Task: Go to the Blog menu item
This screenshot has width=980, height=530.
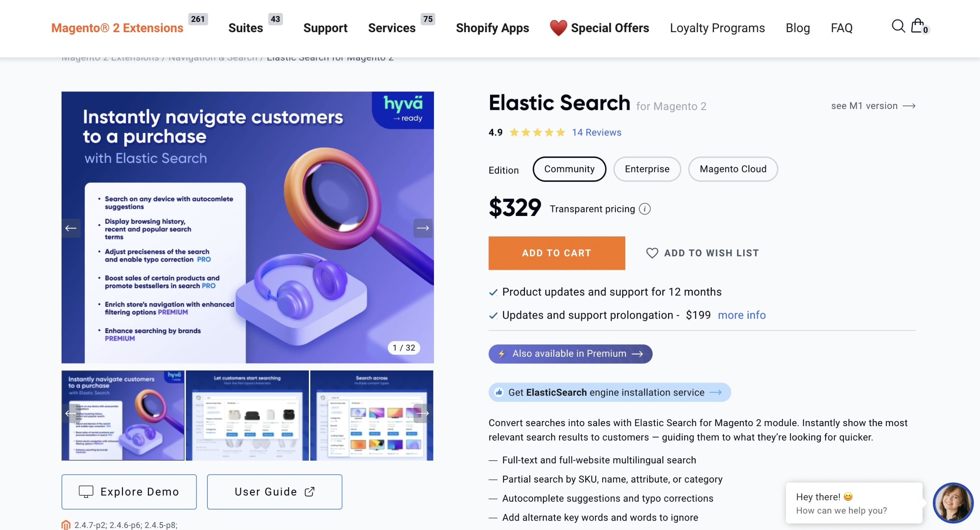Action: click(x=798, y=28)
